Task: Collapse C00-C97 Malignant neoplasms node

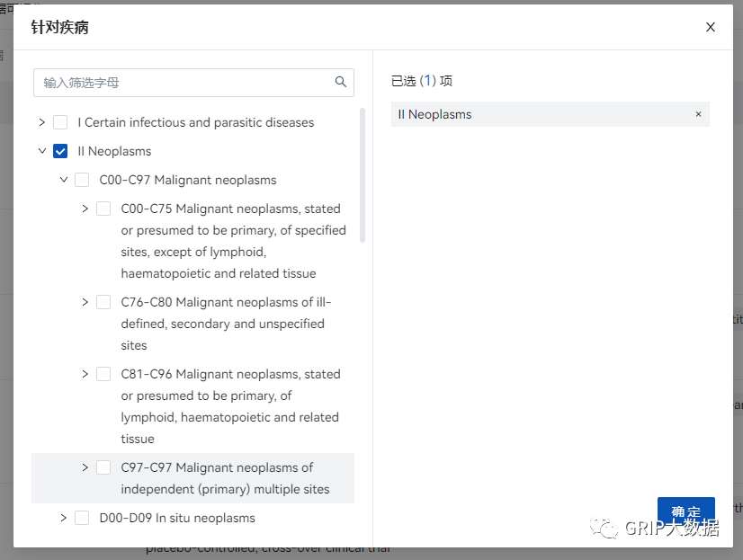Action: point(64,180)
